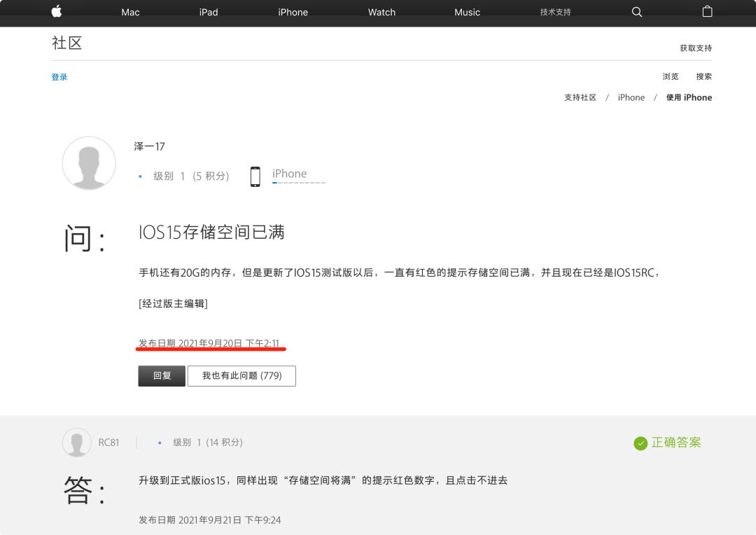Click the iPhone device icon beside the username
The width and height of the screenshot is (756, 535).
[x=255, y=176]
